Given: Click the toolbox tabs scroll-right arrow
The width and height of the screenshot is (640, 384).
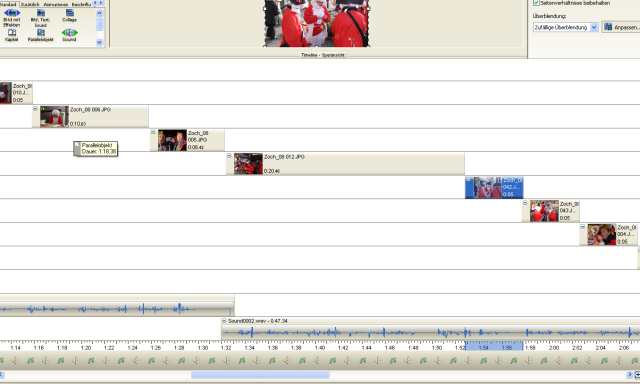Looking at the screenshot, I should 101,3.
